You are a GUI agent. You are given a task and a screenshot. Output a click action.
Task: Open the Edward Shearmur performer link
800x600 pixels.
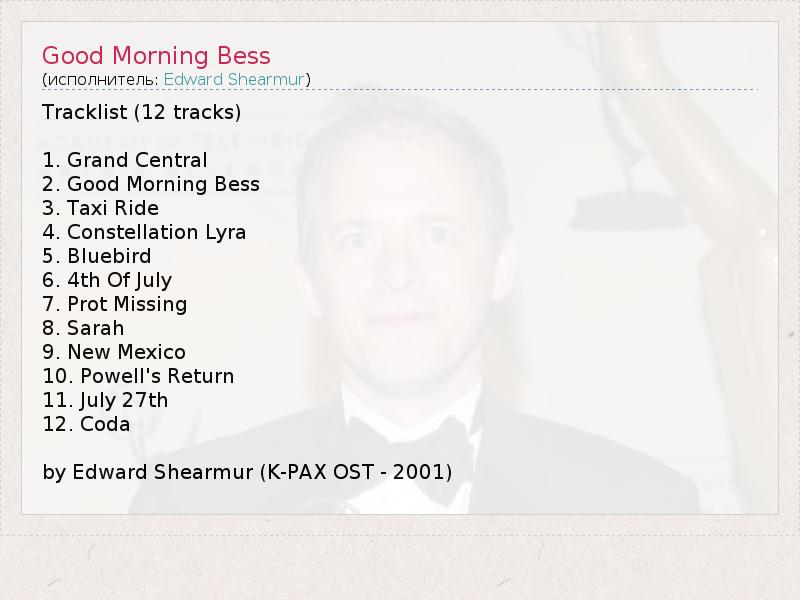click(234, 79)
